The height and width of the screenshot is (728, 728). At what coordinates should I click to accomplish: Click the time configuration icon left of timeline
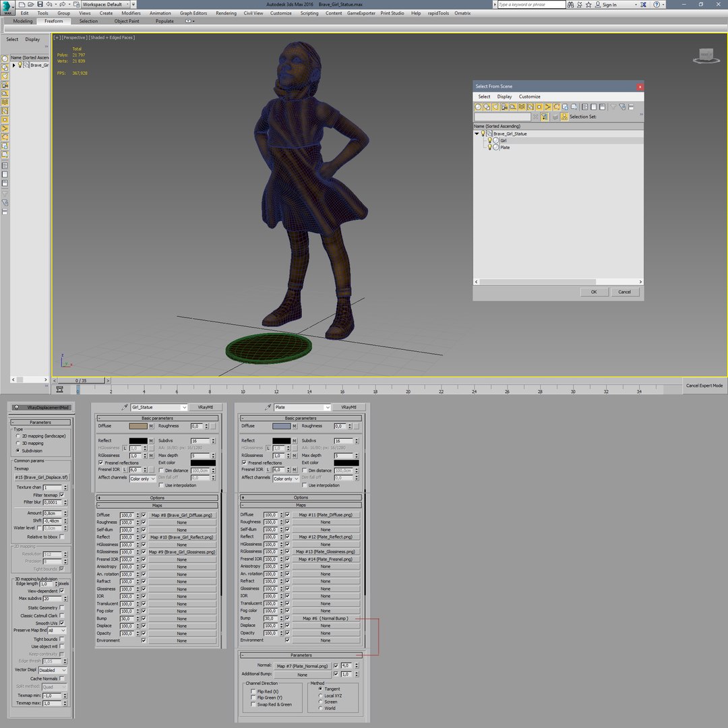59,390
